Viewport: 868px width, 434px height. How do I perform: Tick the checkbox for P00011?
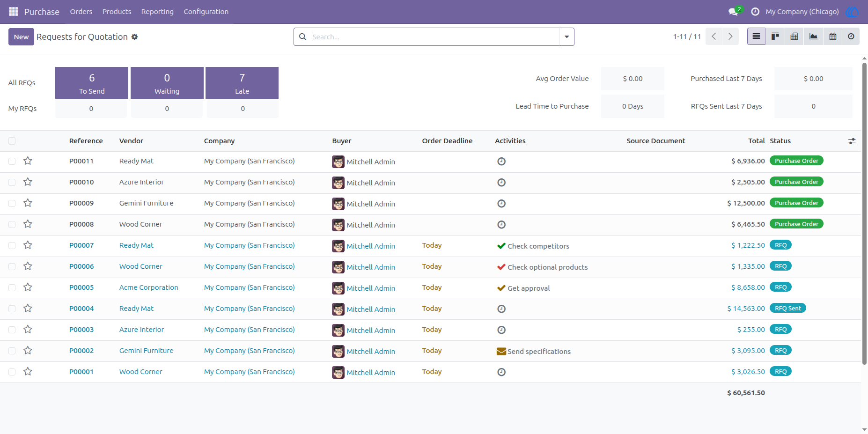click(12, 161)
